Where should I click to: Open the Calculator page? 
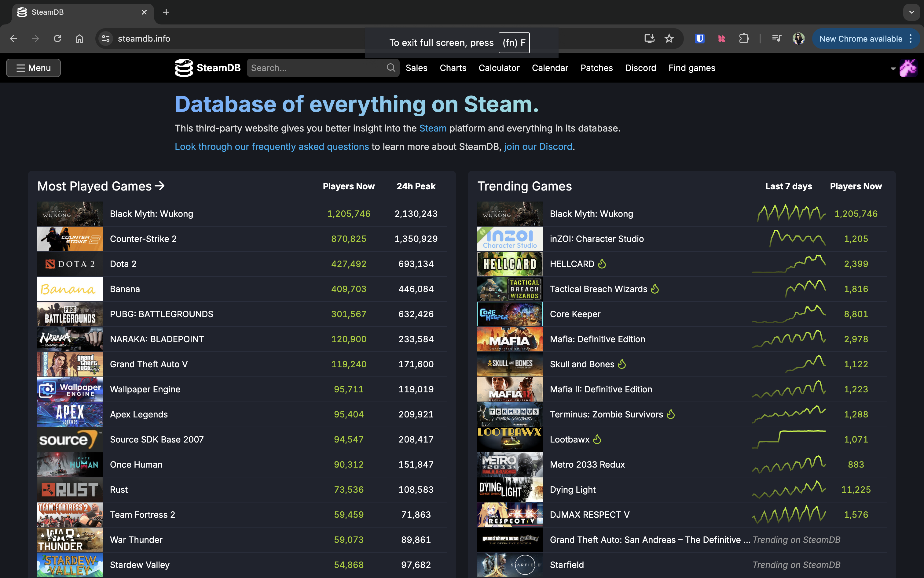[499, 68]
